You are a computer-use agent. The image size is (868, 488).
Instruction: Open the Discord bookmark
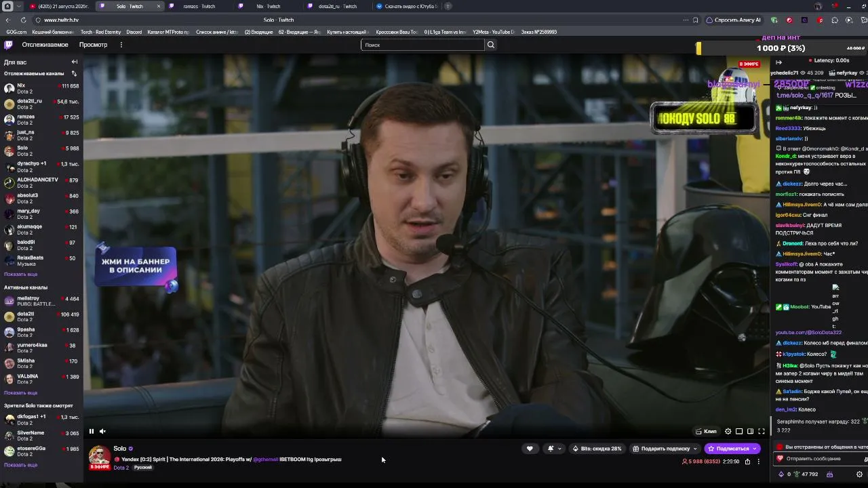(x=134, y=32)
